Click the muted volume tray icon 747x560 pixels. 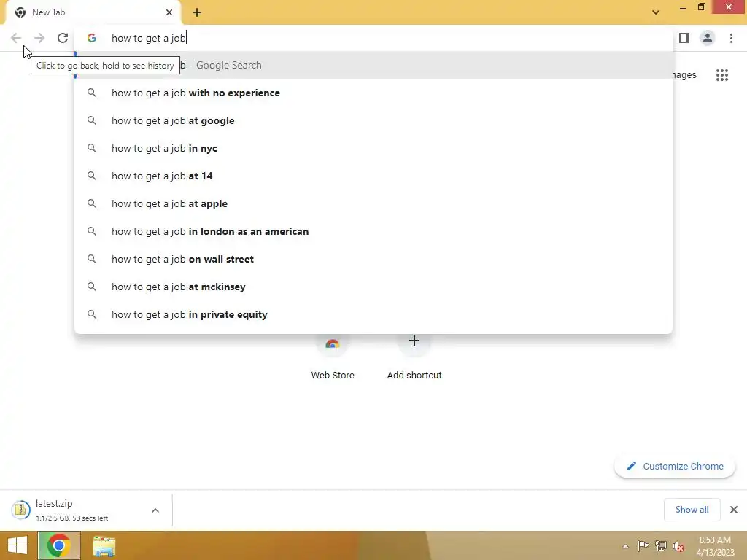click(x=678, y=546)
